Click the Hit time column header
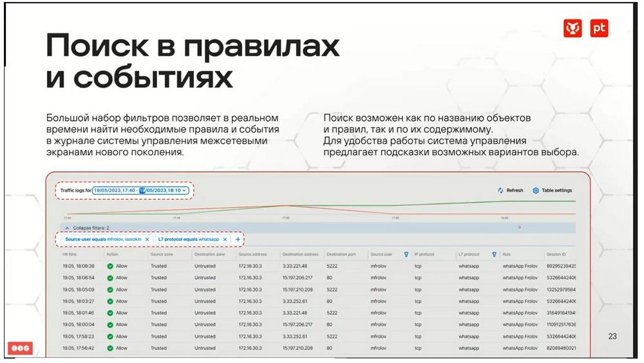The height and width of the screenshot is (363, 644). click(70, 255)
